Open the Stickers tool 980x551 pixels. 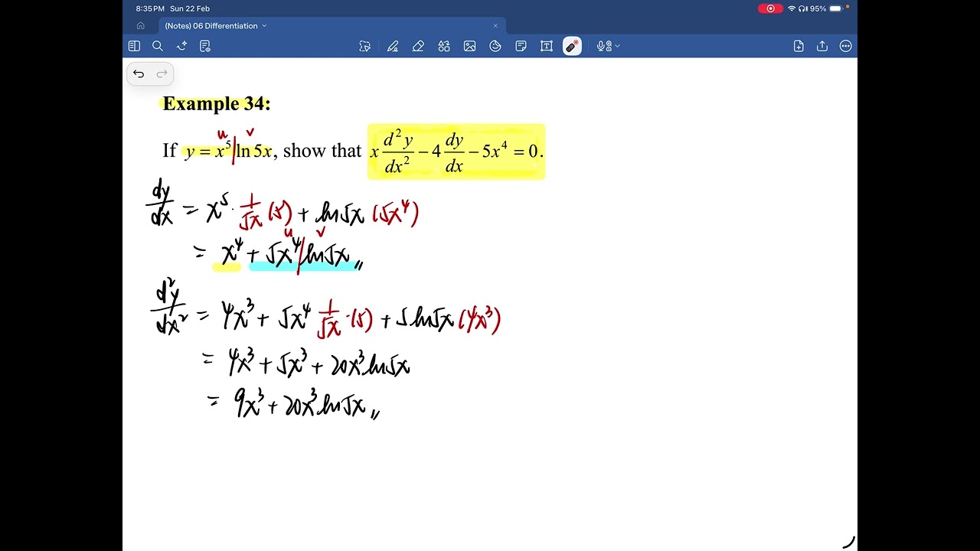tap(495, 46)
